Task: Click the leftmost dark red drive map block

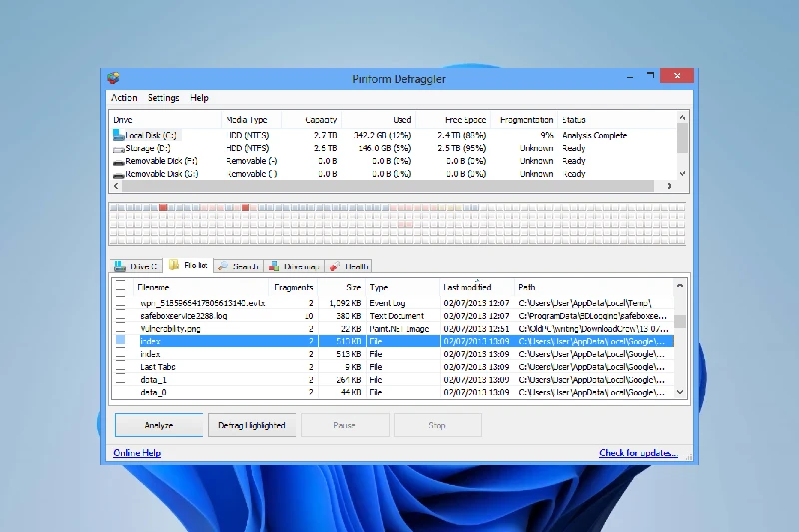Action: 163,207
